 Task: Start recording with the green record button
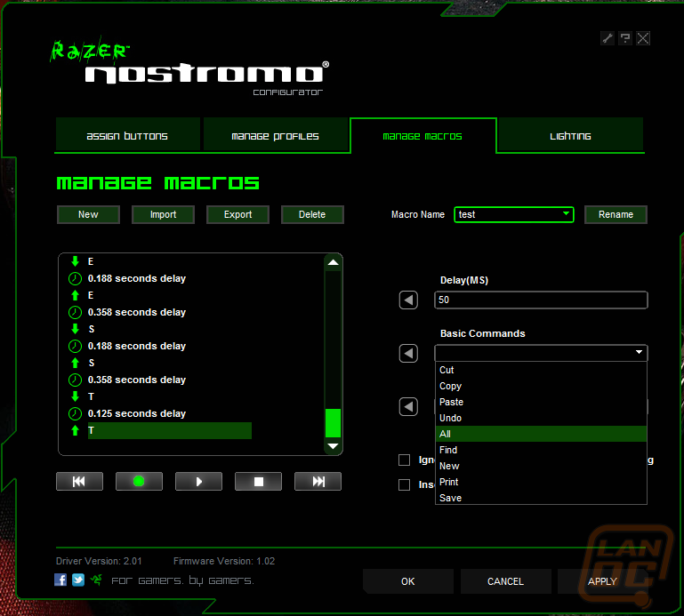(x=139, y=481)
